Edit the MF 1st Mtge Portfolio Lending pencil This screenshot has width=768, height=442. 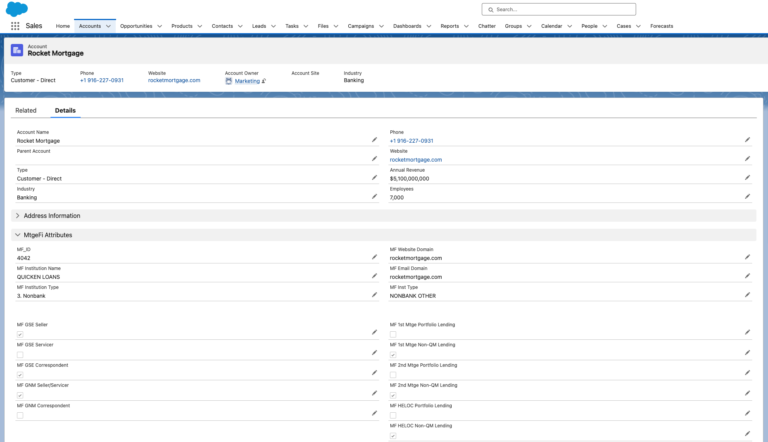[747, 332]
